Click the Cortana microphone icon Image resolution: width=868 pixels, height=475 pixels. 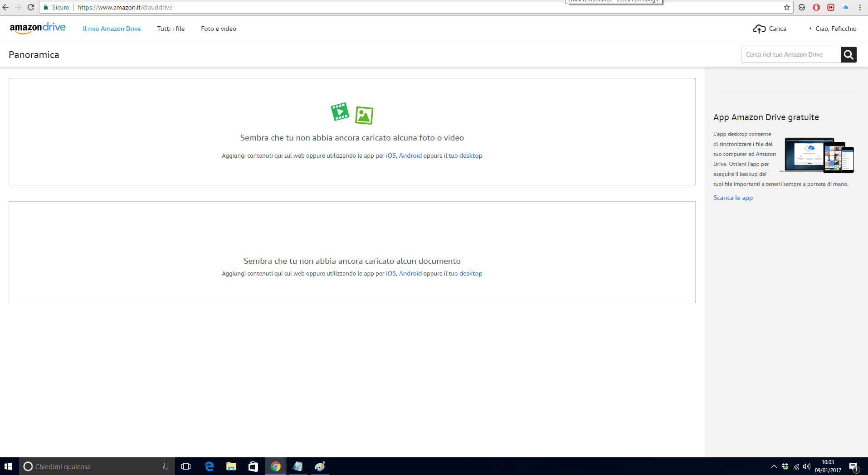(x=166, y=466)
